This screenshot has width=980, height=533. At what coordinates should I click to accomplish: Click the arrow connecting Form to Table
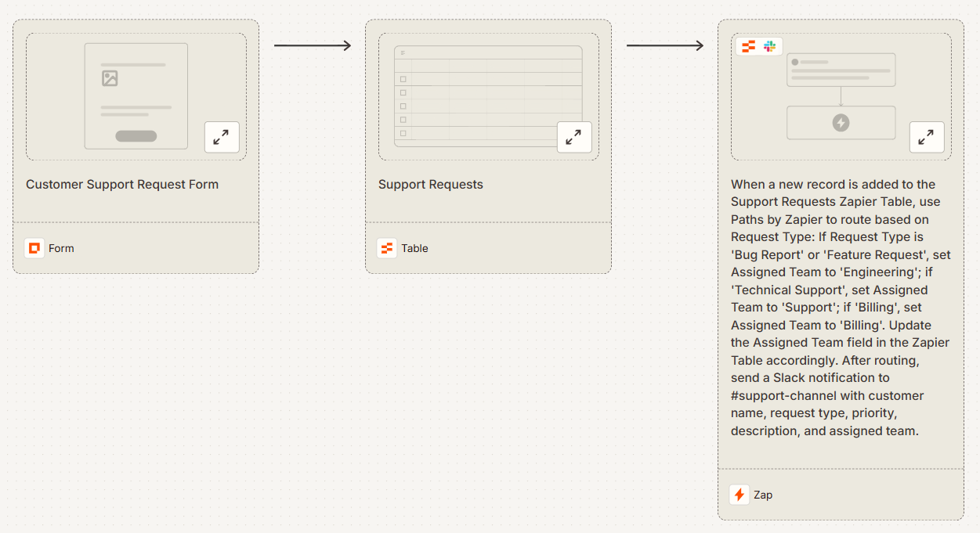[x=312, y=45]
